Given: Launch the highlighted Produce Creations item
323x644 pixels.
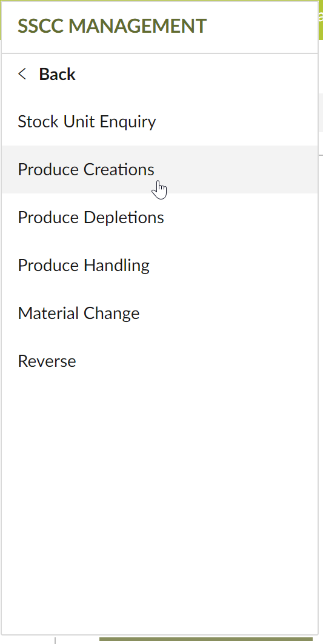Looking at the screenshot, I should tap(159, 169).
